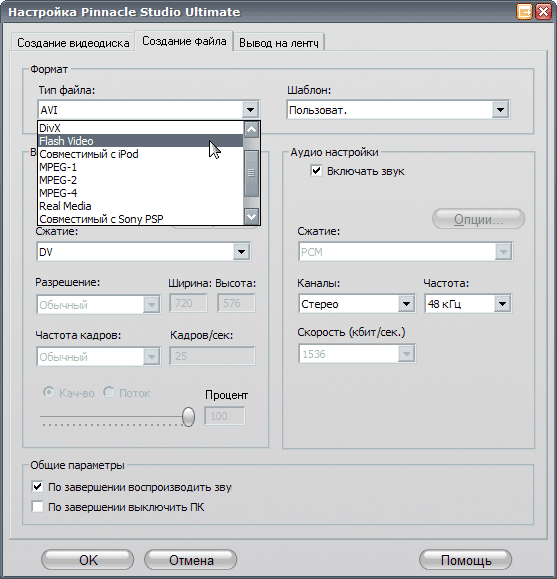This screenshot has height=579, width=557.
Task: Click the list scrollbar down arrow
Action: coord(252,217)
